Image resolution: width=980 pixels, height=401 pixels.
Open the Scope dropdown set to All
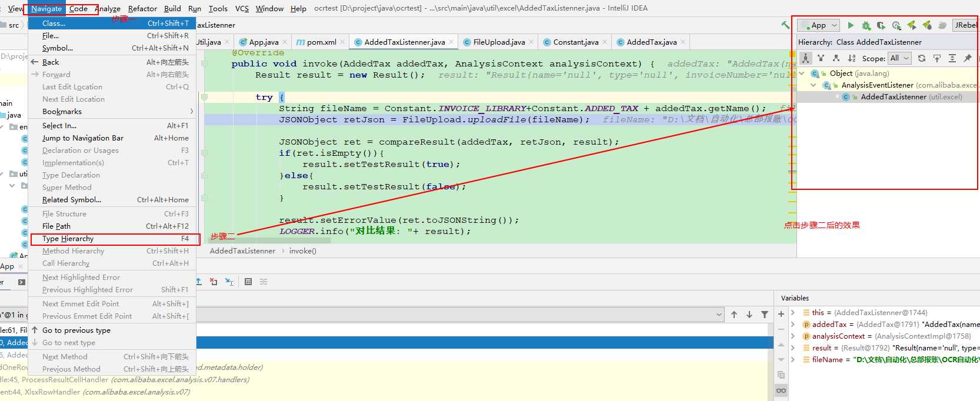pyautogui.click(x=899, y=58)
